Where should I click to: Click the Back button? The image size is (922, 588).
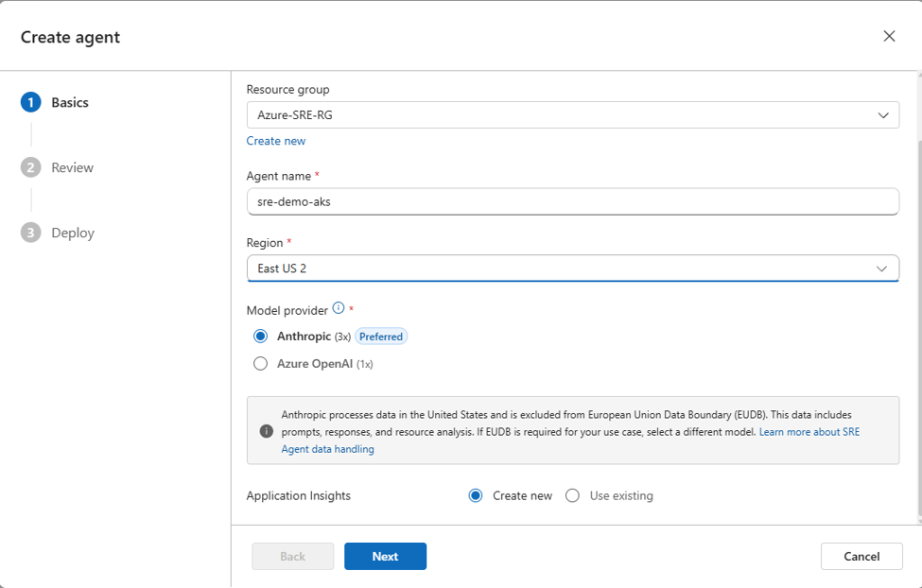pyautogui.click(x=293, y=556)
